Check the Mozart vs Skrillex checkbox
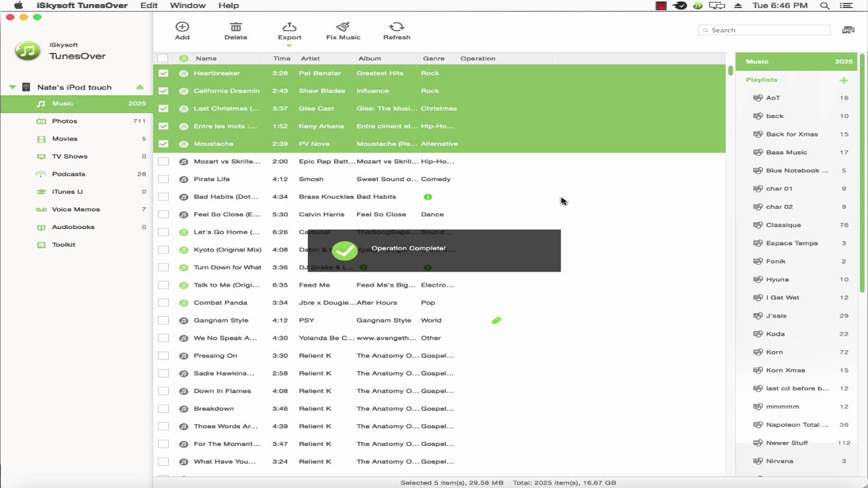 coord(163,161)
